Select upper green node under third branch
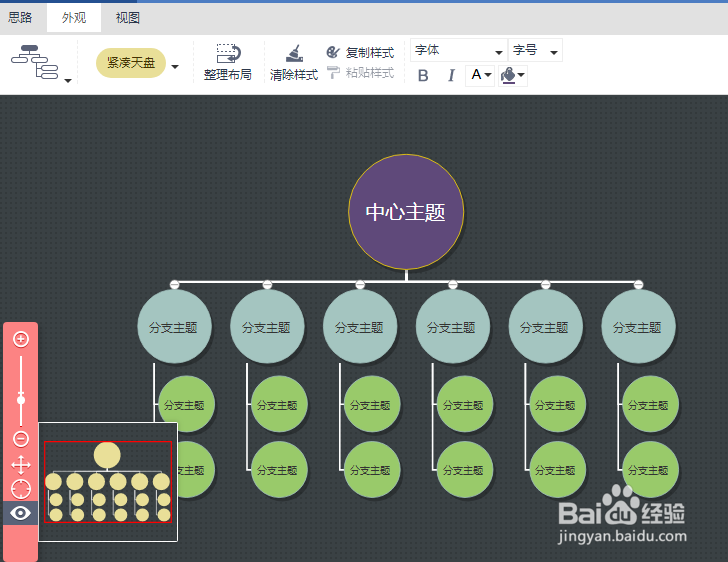This screenshot has width=728, height=562. point(371,404)
